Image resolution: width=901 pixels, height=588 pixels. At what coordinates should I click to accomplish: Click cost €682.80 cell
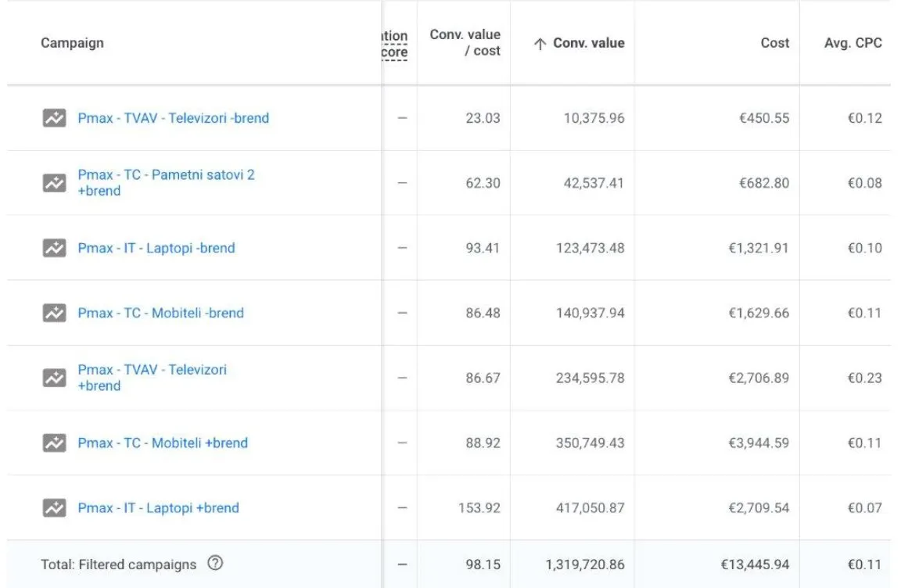(764, 183)
